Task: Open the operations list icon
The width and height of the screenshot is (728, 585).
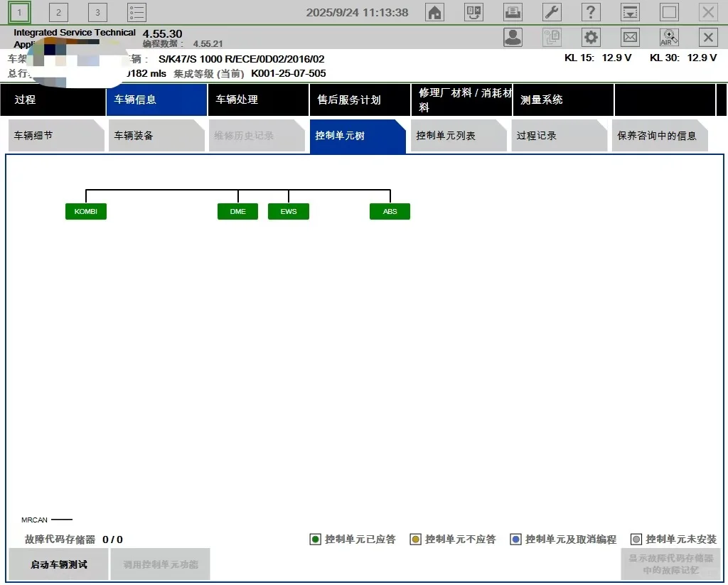Action: pos(136,13)
